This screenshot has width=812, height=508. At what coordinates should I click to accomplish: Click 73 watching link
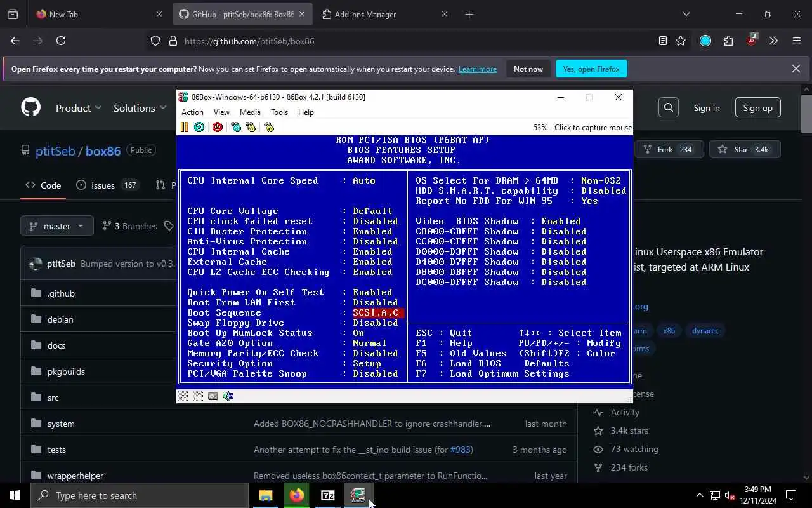[x=634, y=449]
